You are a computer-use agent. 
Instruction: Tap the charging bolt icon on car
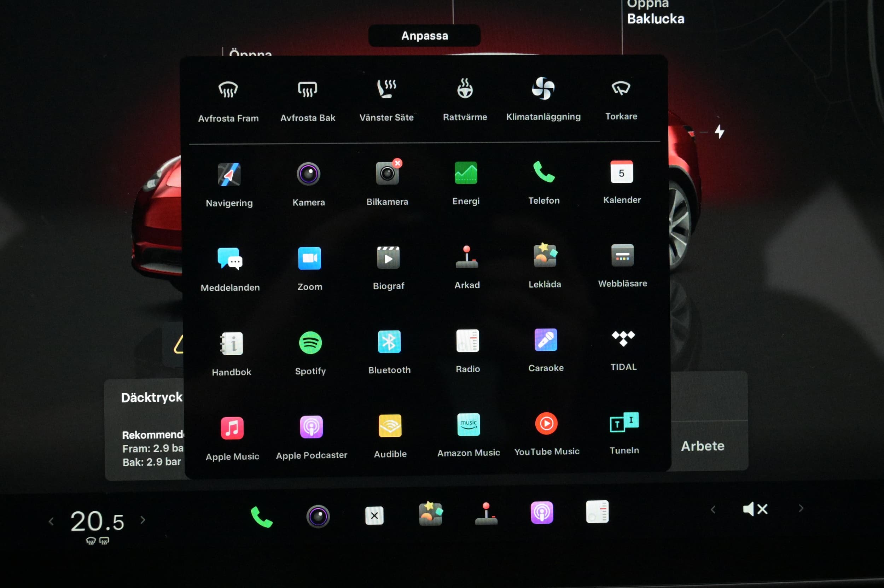click(719, 132)
